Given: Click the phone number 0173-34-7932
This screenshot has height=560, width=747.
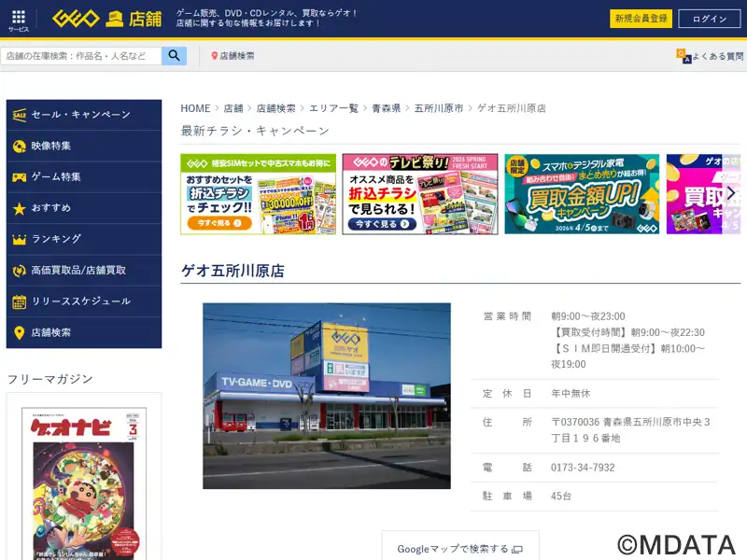Looking at the screenshot, I should pos(583,468).
